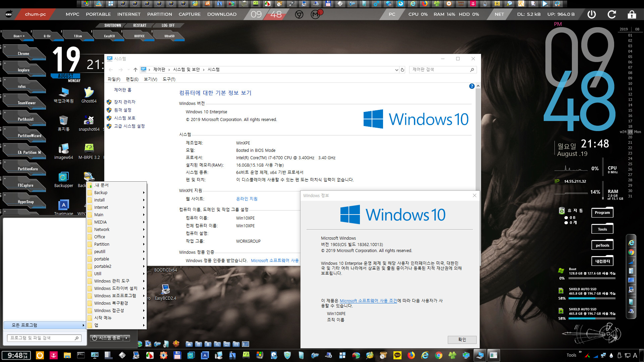
Task: Click the Internet Explorer icon in right dock
Action: coord(631,243)
